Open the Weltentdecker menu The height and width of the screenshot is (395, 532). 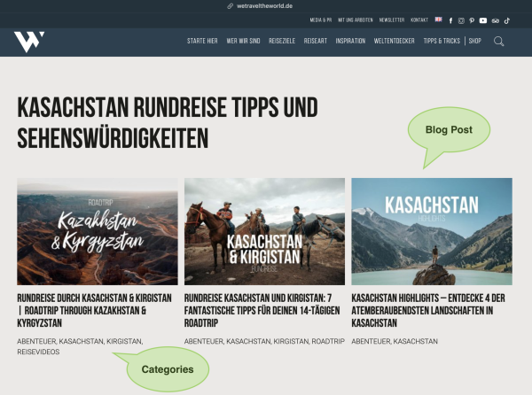395,41
